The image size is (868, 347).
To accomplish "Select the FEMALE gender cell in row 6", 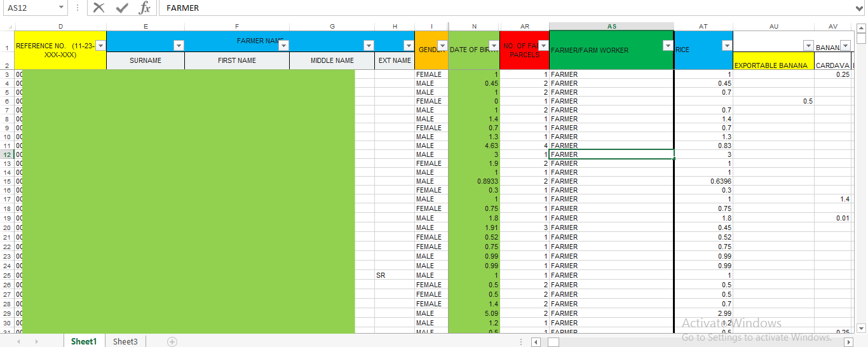I will click(x=431, y=101).
